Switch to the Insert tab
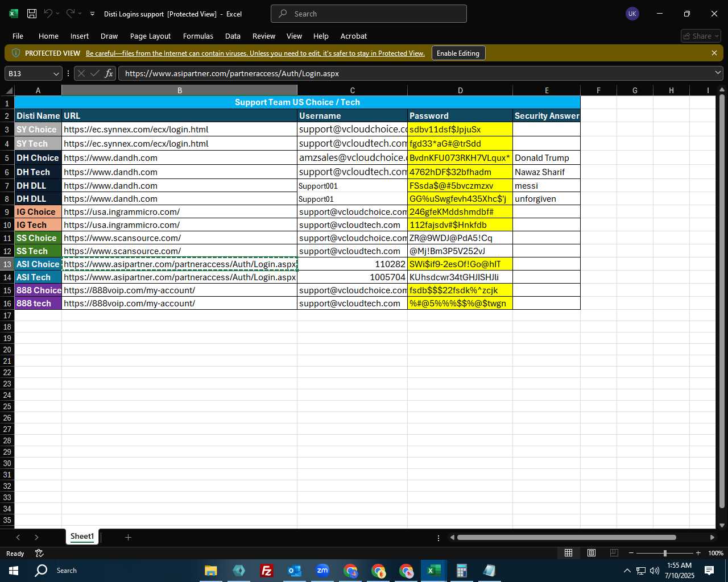 pos(80,36)
